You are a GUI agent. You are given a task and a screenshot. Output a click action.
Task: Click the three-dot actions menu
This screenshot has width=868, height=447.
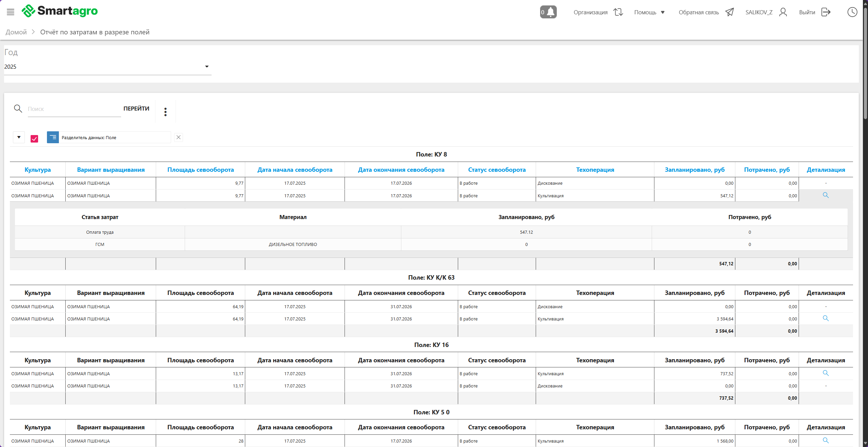(x=165, y=112)
